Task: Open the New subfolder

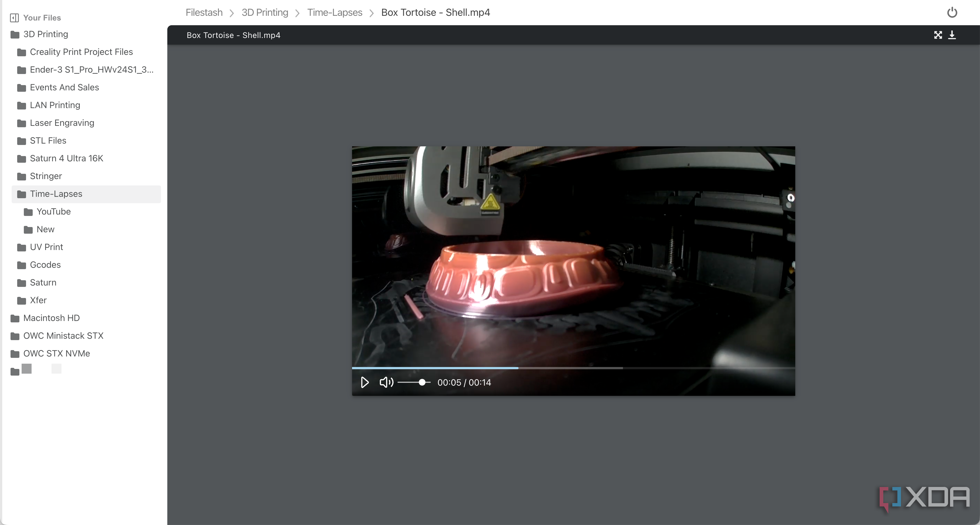Action: [x=45, y=229]
